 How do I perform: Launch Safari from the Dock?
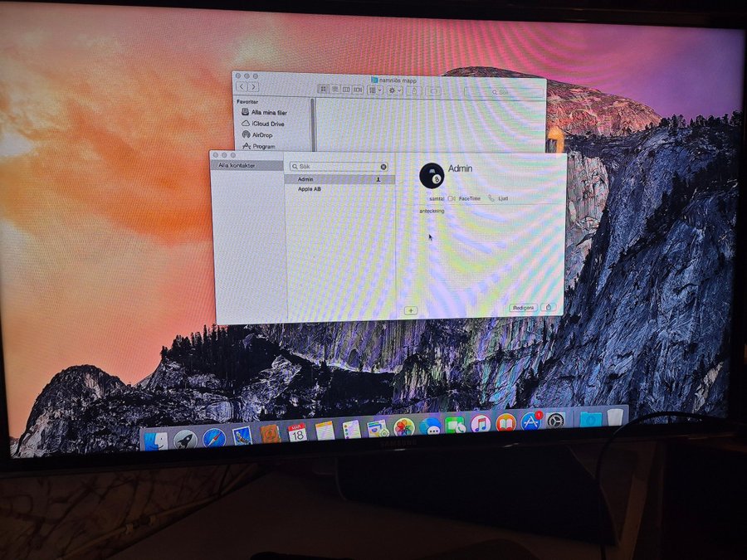click(213, 437)
